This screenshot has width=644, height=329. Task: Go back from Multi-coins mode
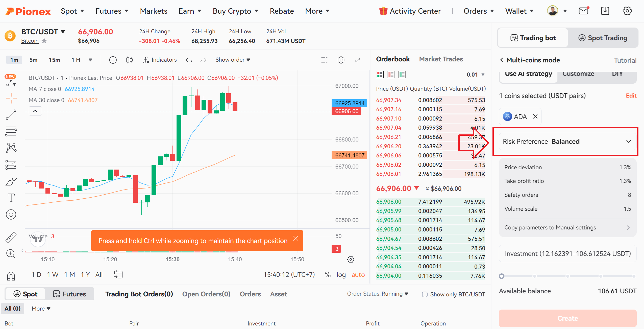[502, 60]
